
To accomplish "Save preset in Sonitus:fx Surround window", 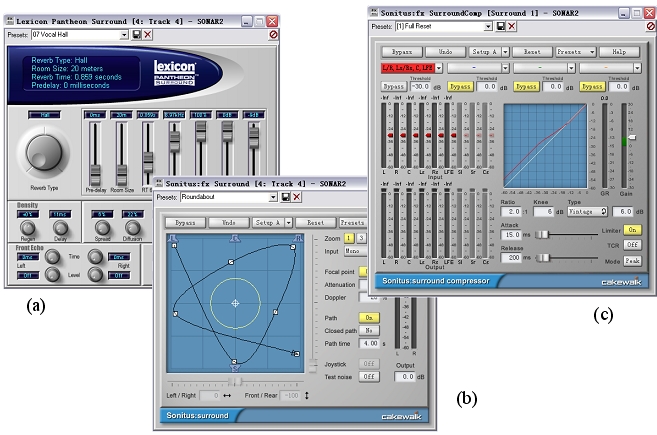I will point(285,197).
